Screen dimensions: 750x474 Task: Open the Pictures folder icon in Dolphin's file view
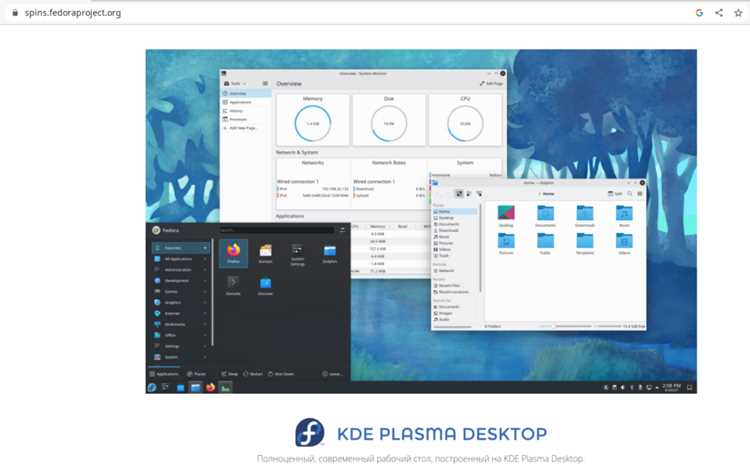[x=506, y=243]
